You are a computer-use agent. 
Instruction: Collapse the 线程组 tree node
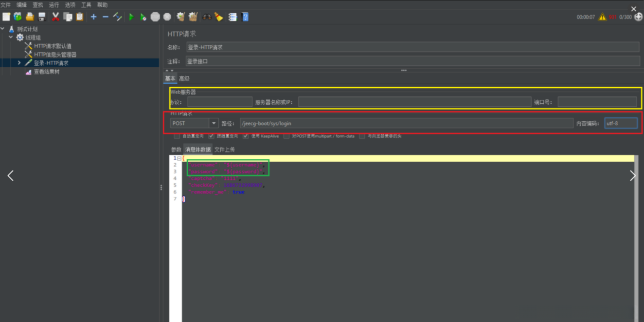tap(11, 37)
